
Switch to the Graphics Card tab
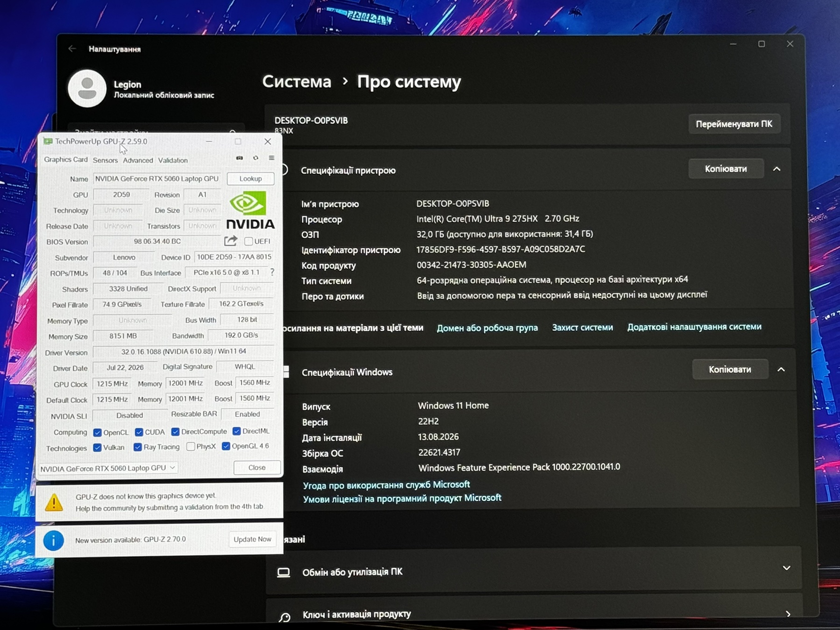(66, 160)
